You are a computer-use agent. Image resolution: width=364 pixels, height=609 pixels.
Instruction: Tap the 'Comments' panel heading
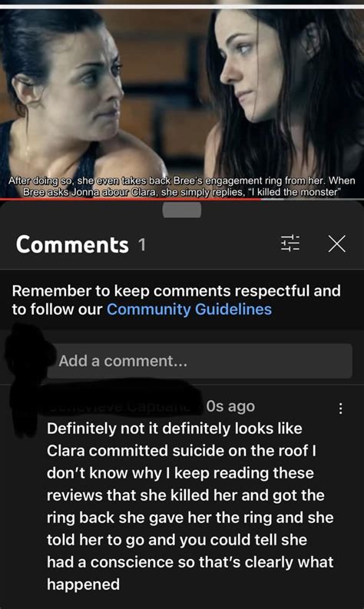point(72,245)
